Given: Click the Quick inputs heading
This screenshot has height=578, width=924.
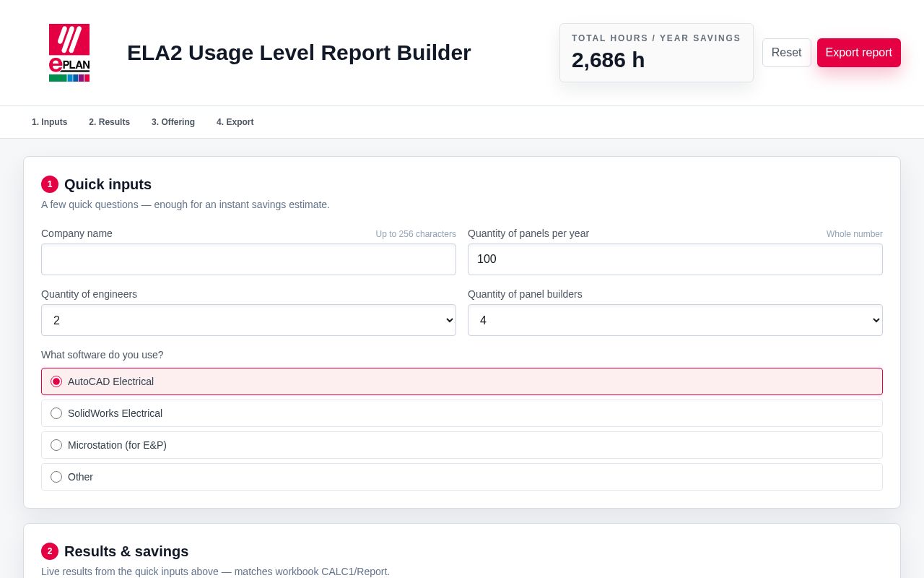Looking at the screenshot, I should click(x=108, y=184).
